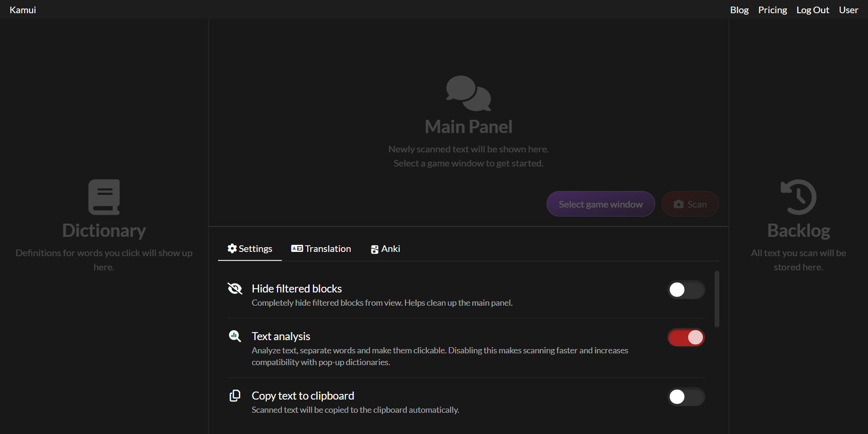Click the gear icon on the Settings tab
The image size is (868, 434).
232,249
